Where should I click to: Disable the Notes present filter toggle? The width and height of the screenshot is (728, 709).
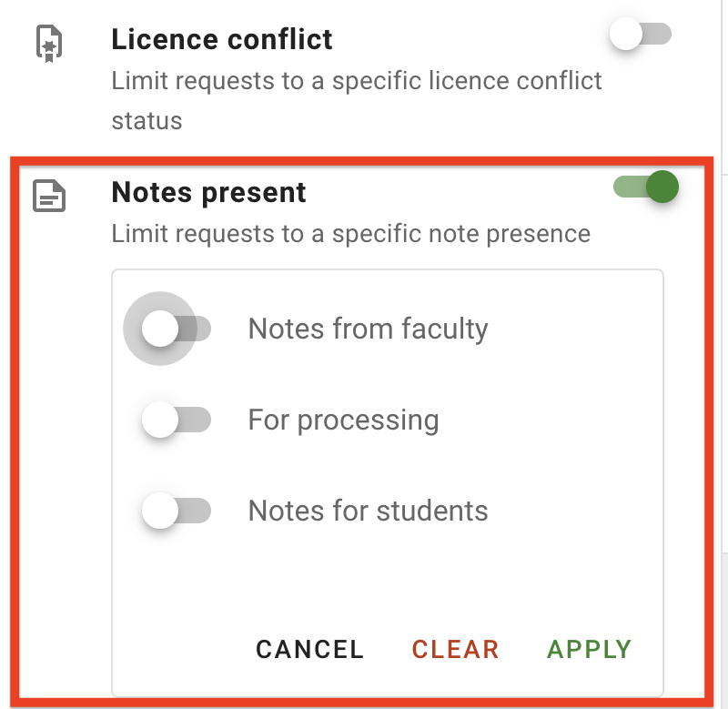pos(645,187)
